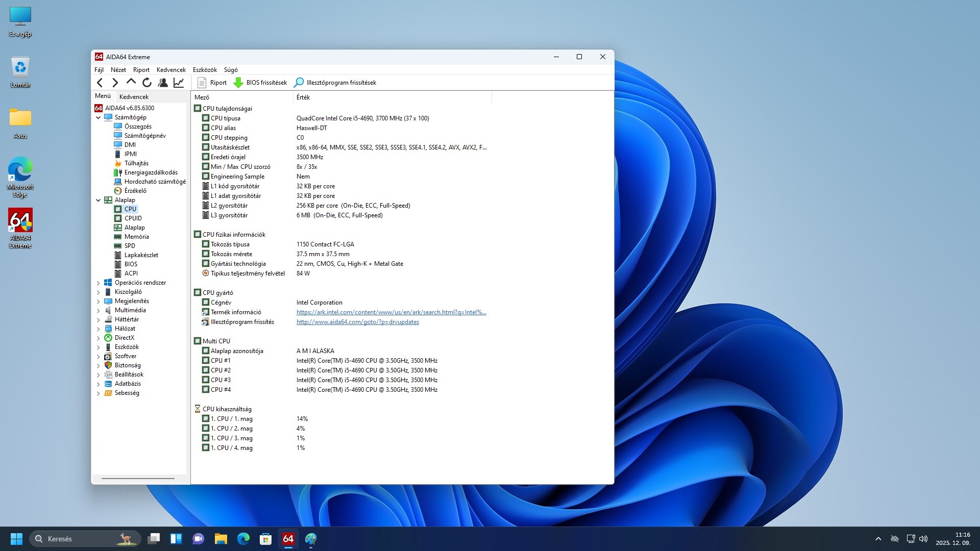The height and width of the screenshot is (551, 980).
Task: Expand the Operációs rendszer tree node
Action: click(x=99, y=283)
